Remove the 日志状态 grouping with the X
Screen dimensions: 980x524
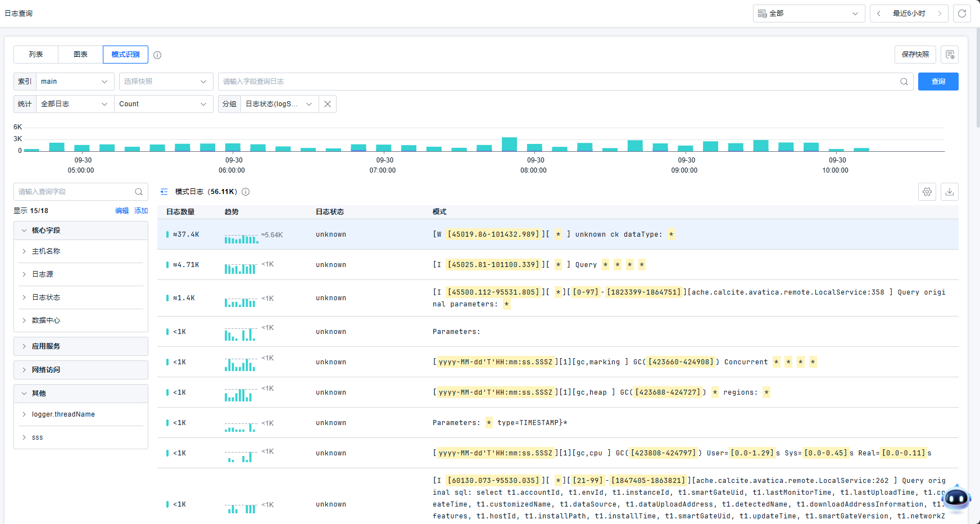[328, 104]
